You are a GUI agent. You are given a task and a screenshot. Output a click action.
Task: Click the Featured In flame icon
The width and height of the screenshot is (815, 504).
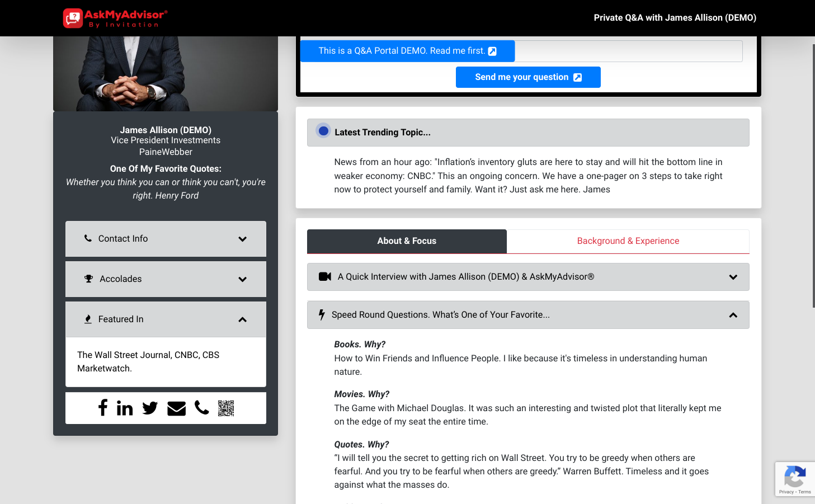(88, 319)
